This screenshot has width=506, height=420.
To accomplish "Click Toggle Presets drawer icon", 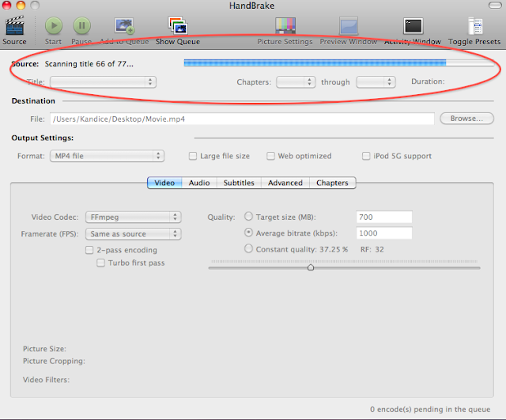I will tap(475, 26).
